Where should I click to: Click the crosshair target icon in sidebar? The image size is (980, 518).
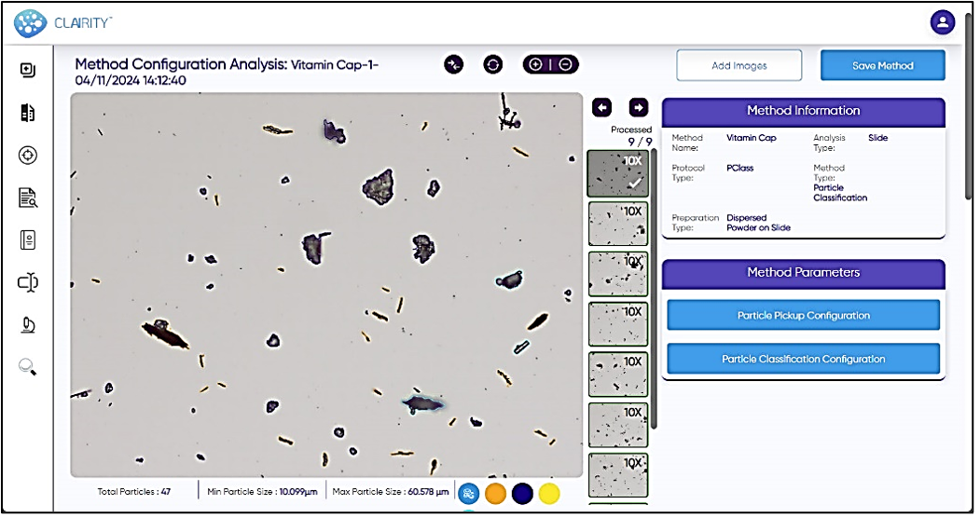[x=27, y=155]
